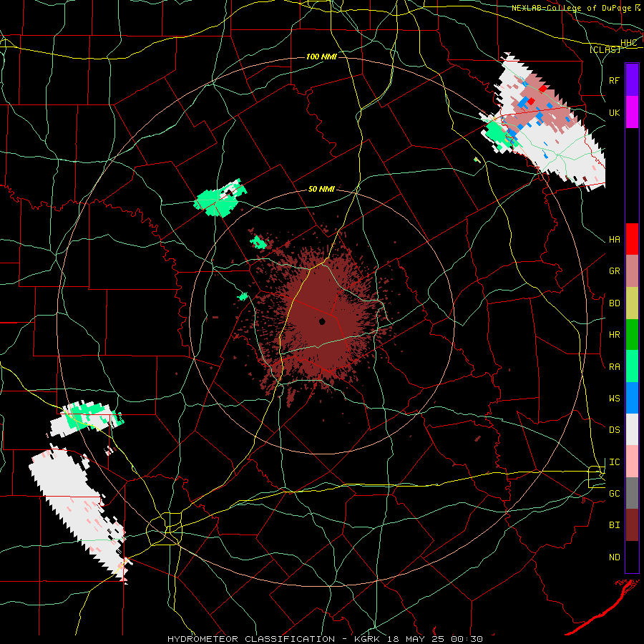Select the gray GC legend color swatch
The width and height of the screenshot is (644, 644).
point(632,493)
